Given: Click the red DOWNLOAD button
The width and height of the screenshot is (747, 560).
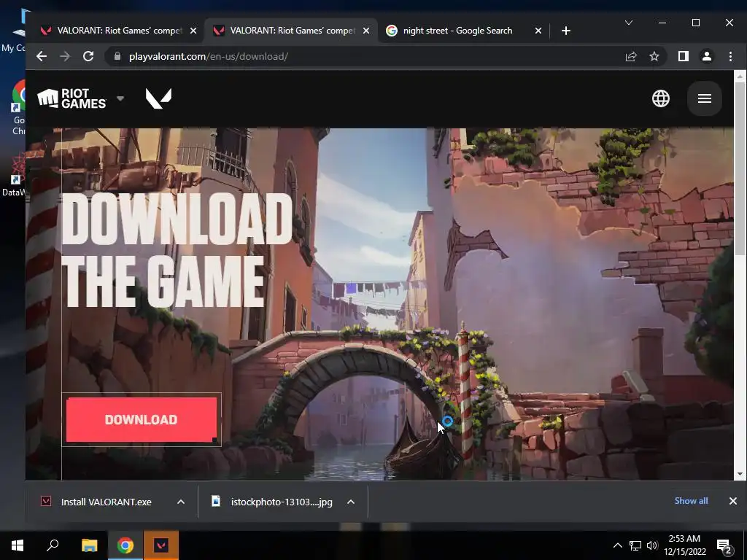Looking at the screenshot, I should [142, 419].
